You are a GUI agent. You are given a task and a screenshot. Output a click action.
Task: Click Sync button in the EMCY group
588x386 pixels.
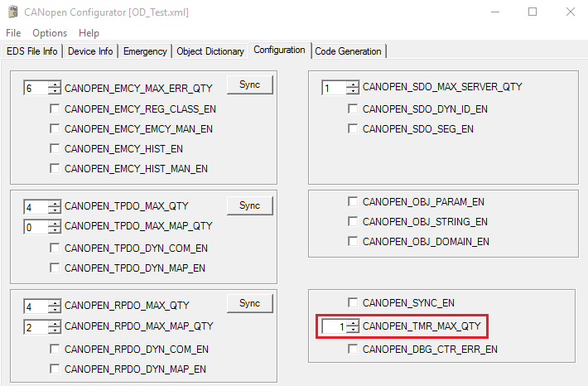(x=250, y=84)
